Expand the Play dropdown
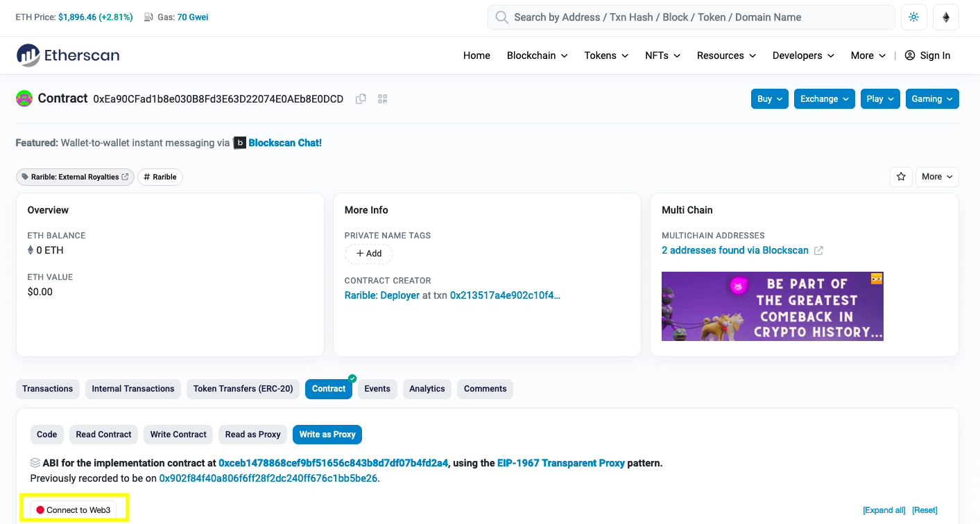980x524 pixels. click(x=881, y=99)
